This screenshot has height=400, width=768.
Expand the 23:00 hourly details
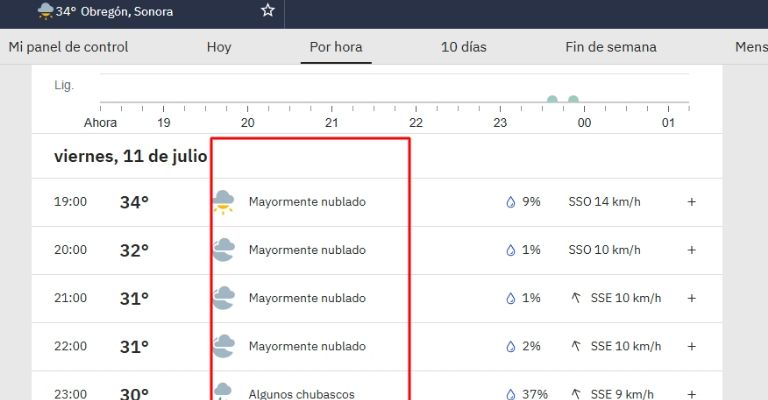pos(692,394)
